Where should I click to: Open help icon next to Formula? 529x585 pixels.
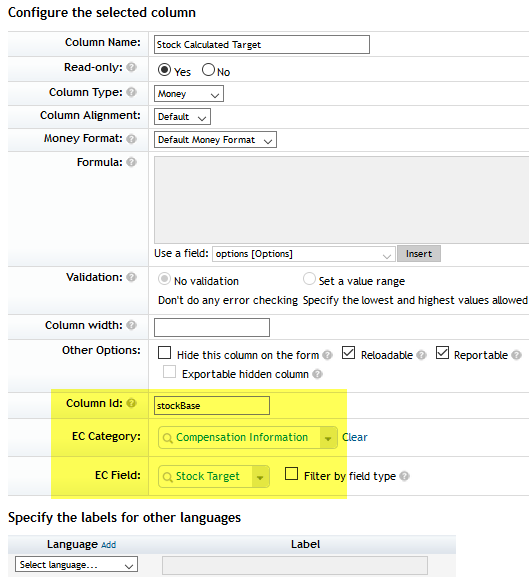pos(131,162)
